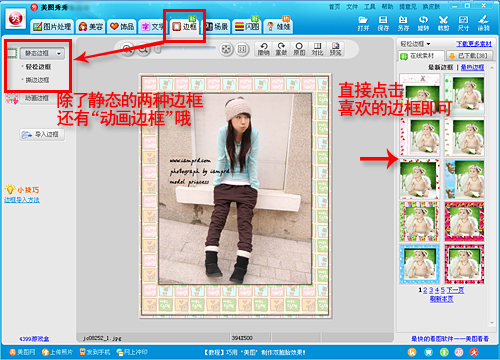
Task: Choose the red-hearts frame thumbnail beside the arrow
Action: pyautogui.click(x=419, y=179)
